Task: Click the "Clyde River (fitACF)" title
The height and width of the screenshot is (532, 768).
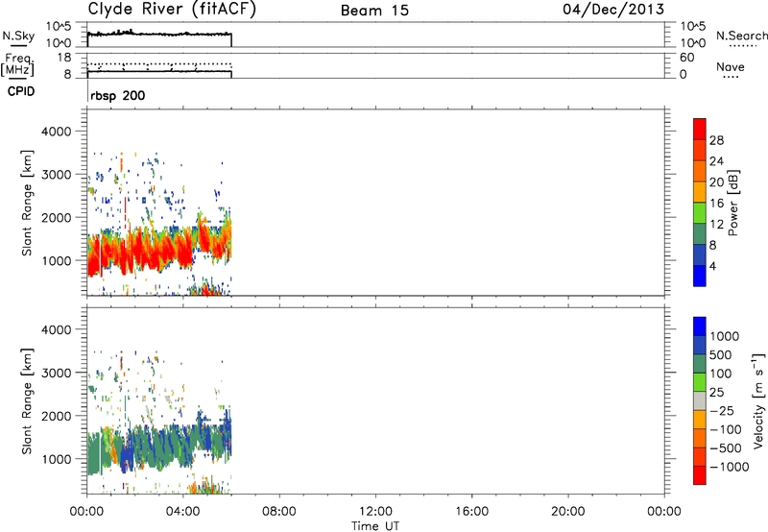Action: [172, 10]
